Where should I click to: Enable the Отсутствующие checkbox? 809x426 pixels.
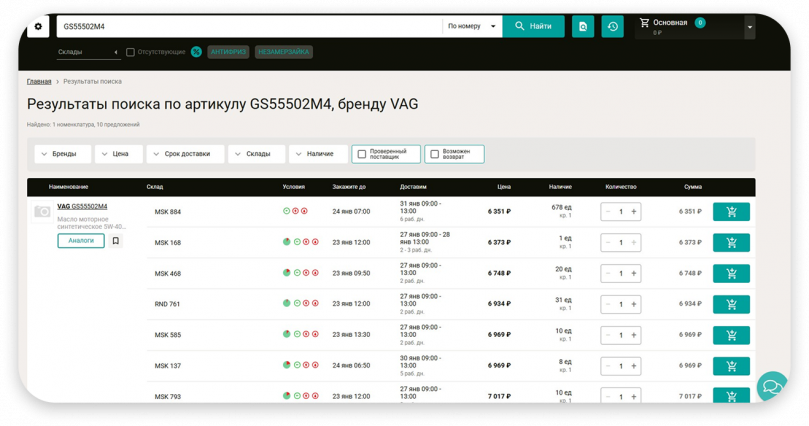[130, 52]
